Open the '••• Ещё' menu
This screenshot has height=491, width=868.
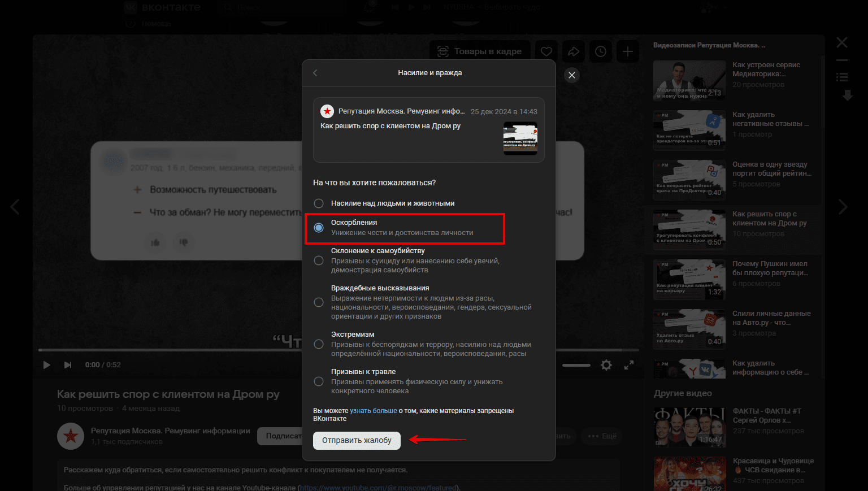(602, 436)
